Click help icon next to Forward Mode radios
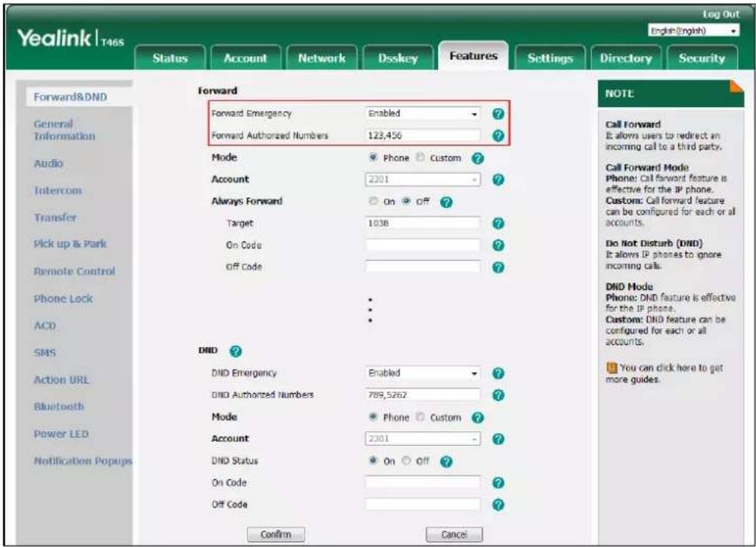 [477, 158]
